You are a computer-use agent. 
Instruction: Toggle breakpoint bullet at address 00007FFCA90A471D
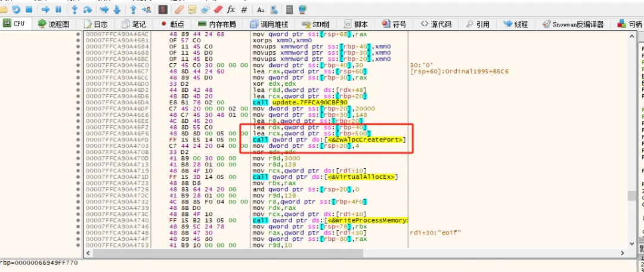pyautogui.click(x=78, y=177)
